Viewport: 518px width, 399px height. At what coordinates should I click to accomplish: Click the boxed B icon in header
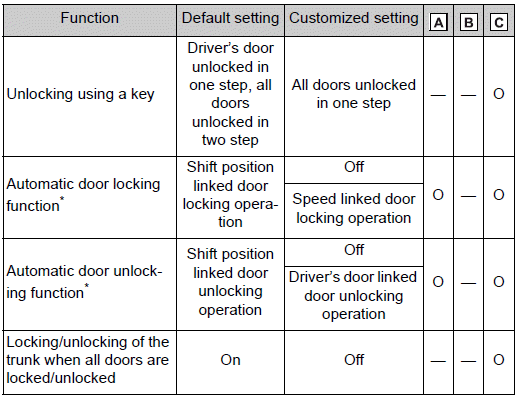click(468, 22)
